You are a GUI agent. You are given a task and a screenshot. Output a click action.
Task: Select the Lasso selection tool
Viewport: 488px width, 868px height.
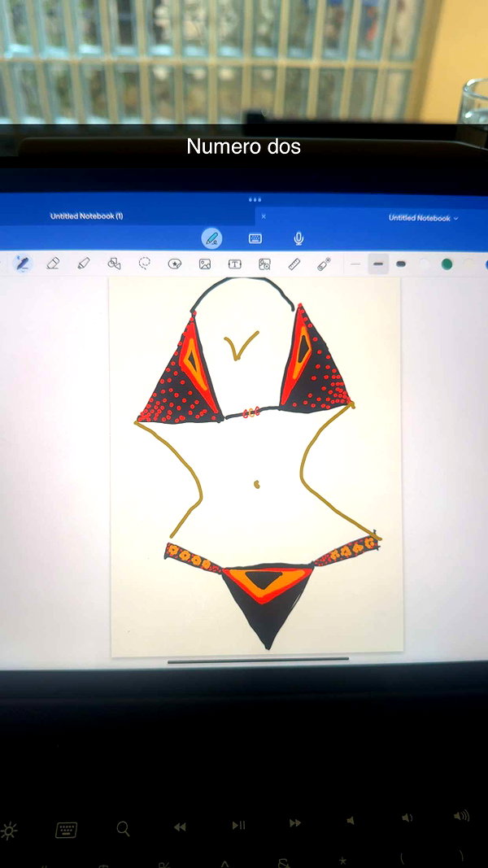pos(145,264)
